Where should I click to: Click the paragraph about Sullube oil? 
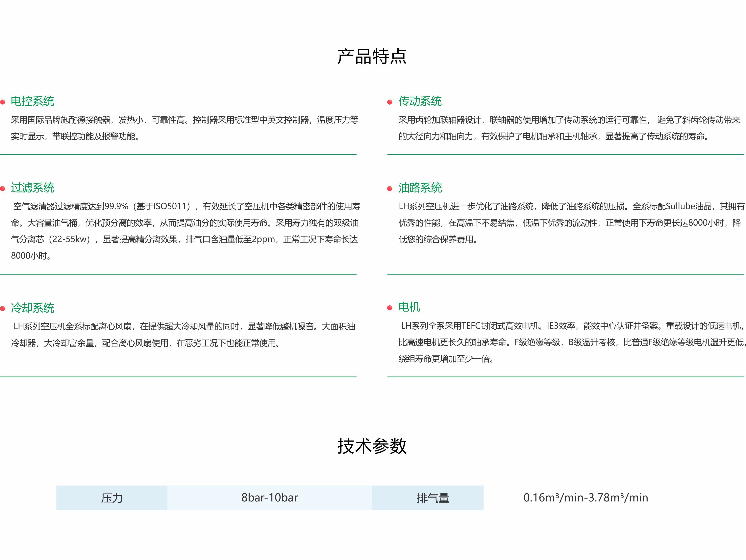click(x=570, y=223)
